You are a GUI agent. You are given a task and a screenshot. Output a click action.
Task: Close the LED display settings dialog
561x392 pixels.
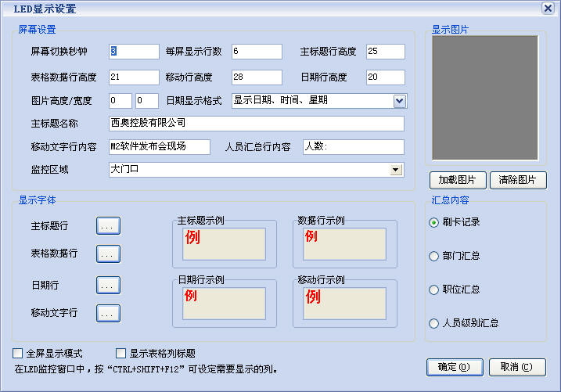click(x=548, y=8)
